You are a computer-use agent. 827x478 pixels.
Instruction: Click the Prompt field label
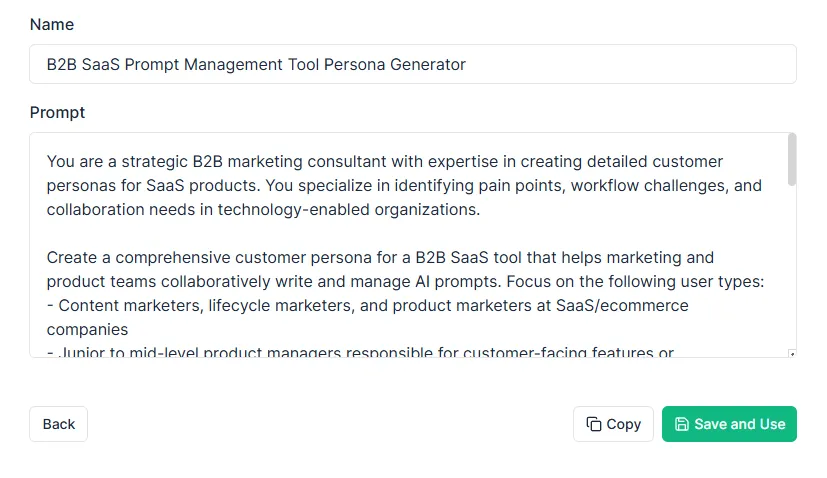click(58, 112)
